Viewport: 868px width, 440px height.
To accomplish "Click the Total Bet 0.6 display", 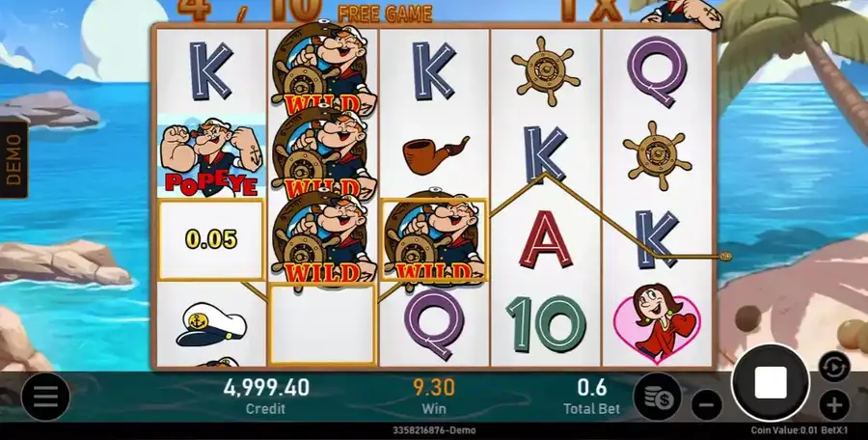I will [x=592, y=395].
